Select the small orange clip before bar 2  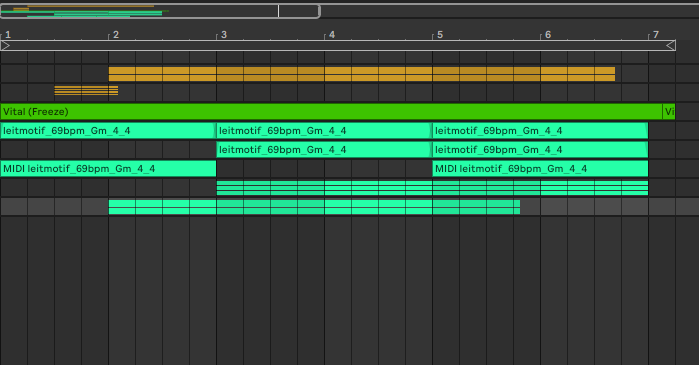(x=86, y=90)
